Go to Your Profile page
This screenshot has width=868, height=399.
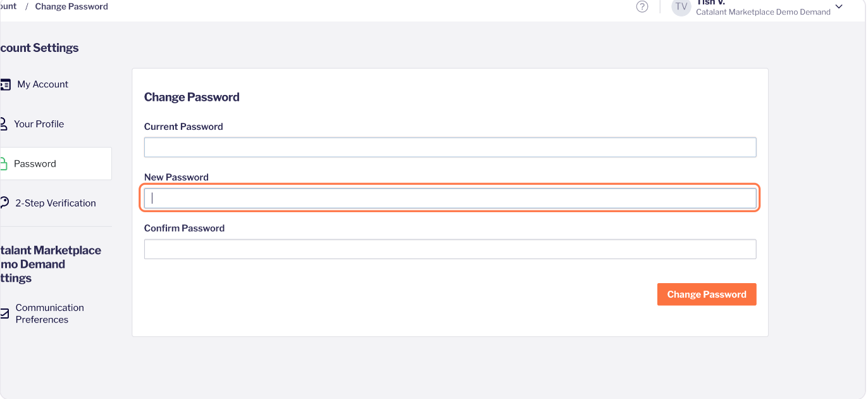39,124
